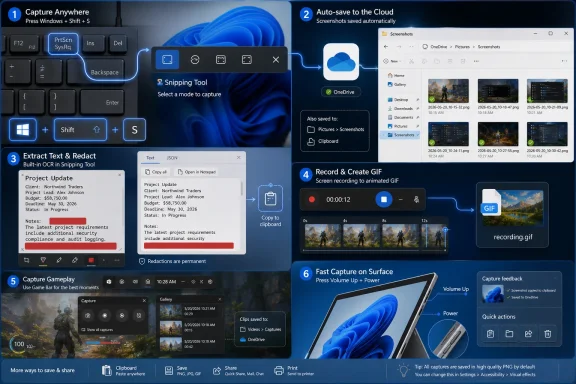Viewport: 576px width, 384px height.
Task: Select the highlighter tool in the snip editor
Action: pos(43,260)
